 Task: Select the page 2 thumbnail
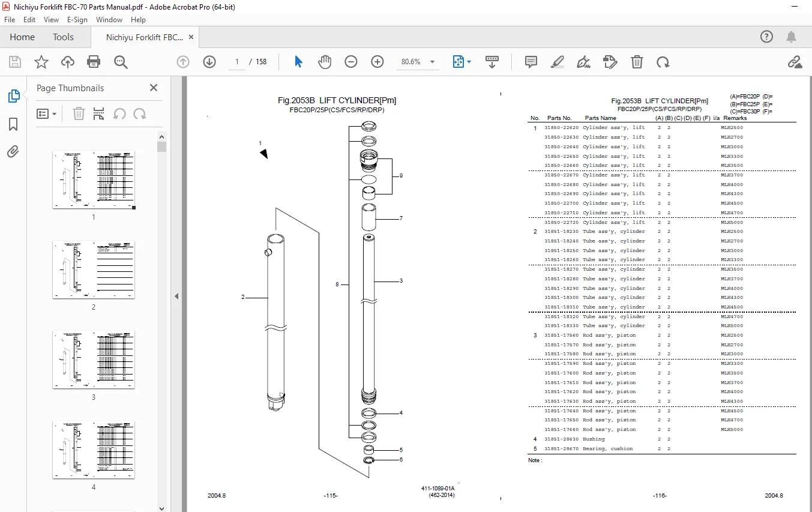pyautogui.click(x=94, y=270)
